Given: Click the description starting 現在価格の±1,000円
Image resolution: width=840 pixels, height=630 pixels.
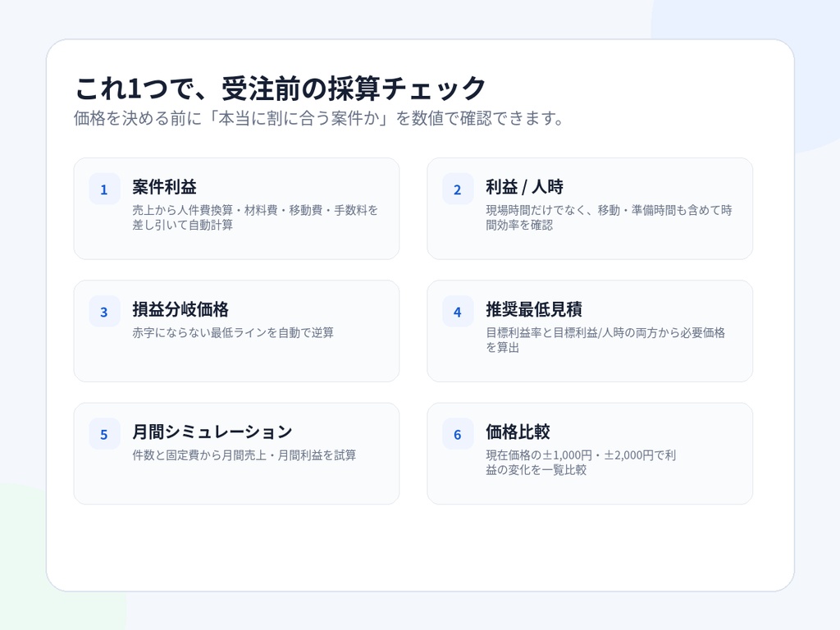Looking at the screenshot, I should pyautogui.click(x=582, y=463).
